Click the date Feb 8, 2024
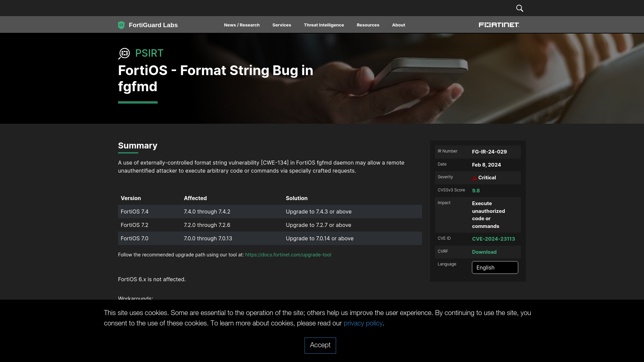The image size is (644, 362). point(486,165)
